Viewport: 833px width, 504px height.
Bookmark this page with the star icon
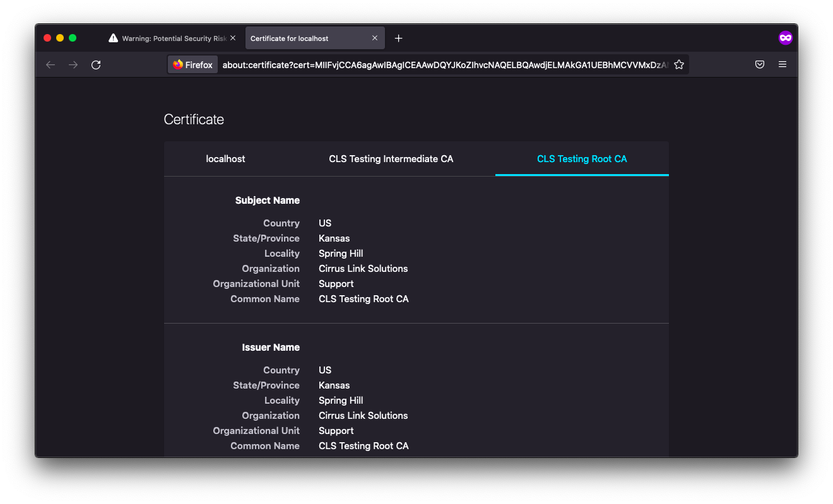coord(679,65)
